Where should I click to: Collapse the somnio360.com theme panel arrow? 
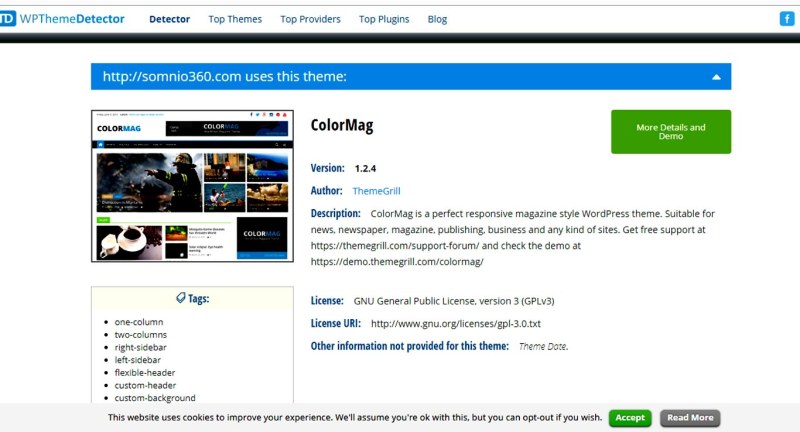point(716,77)
